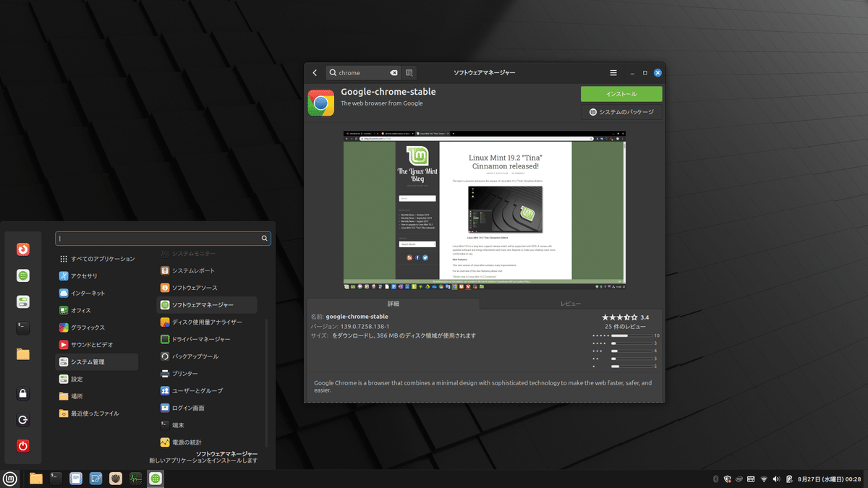This screenshot has height=488, width=868.
Task: Click システムのパッケージ button
Action: (621, 111)
